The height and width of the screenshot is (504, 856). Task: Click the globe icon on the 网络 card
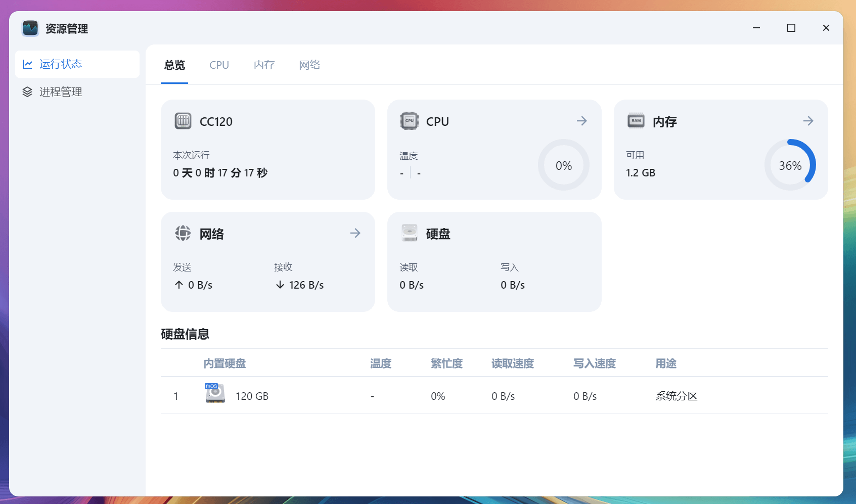183,233
